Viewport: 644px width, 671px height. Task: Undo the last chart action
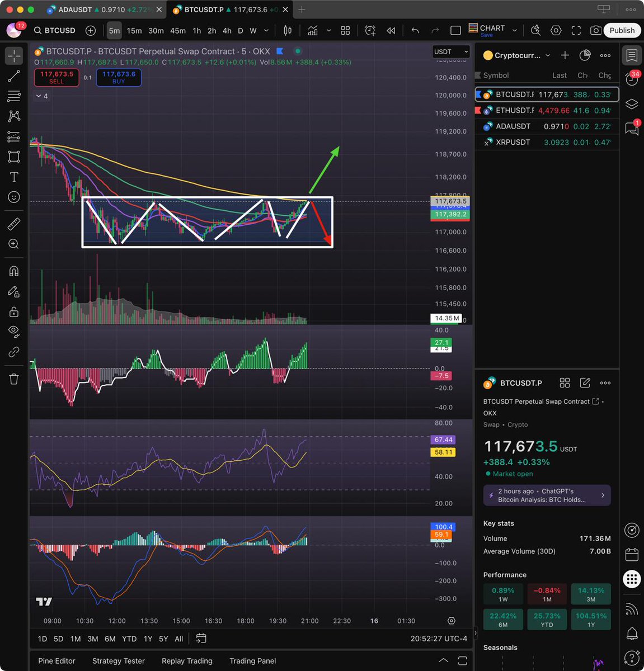[x=415, y=31]
